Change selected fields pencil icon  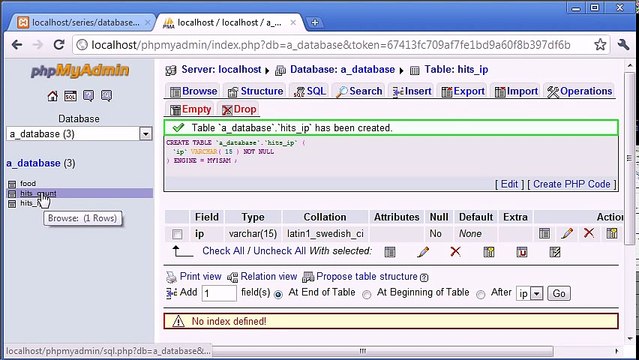click(x=423, y=252)
